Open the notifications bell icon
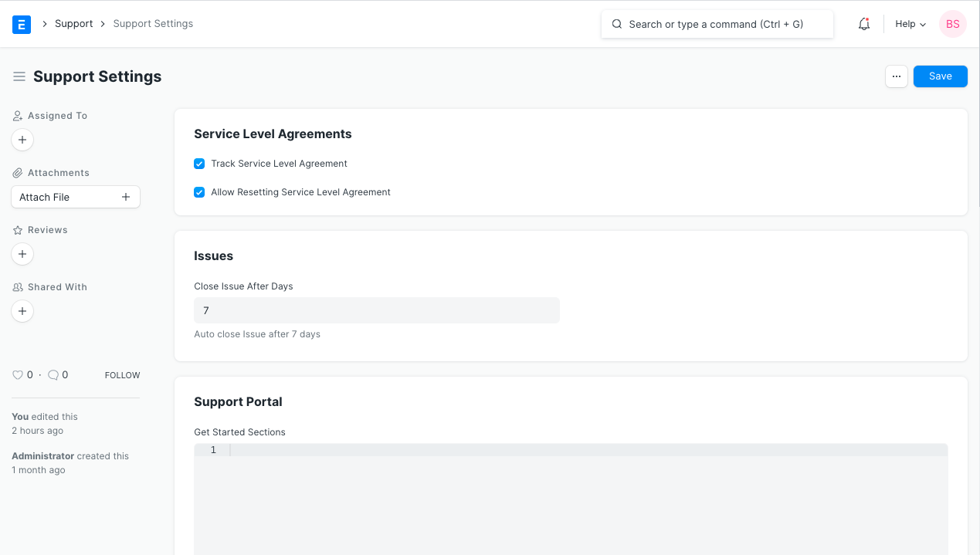The width and height of the screenshot is (980, 555). pyautogui.click(x=864, y=24)
